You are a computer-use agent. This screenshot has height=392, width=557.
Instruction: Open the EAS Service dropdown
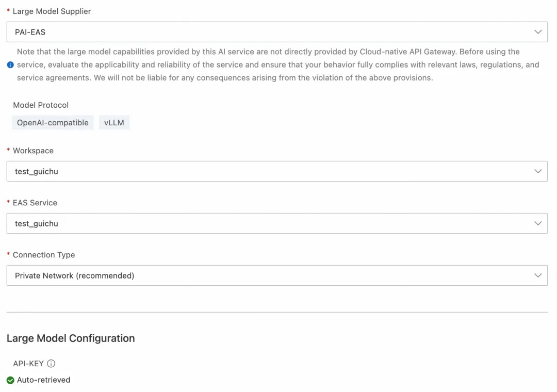pos(277,223)
